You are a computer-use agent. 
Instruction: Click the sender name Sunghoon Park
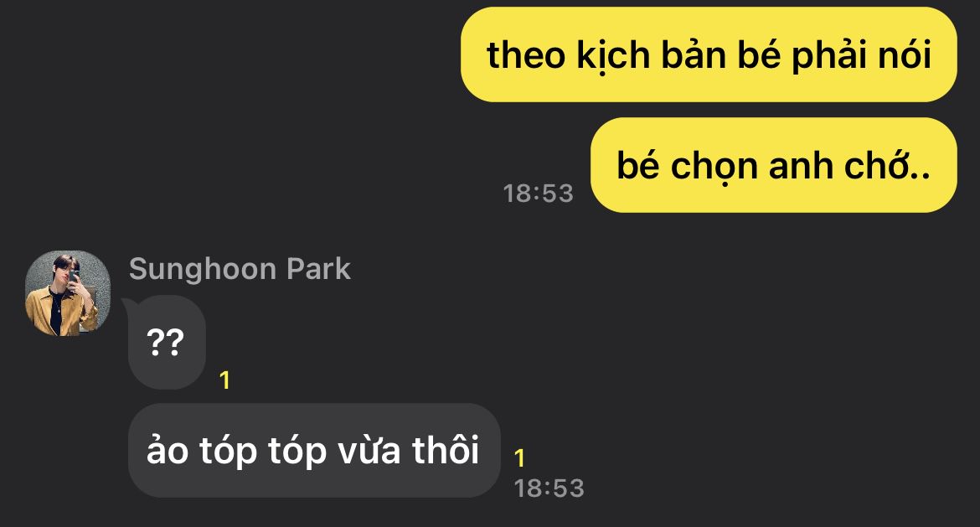tap(240, 269)
